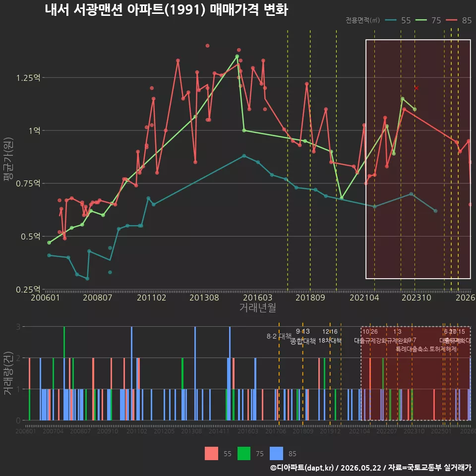Select the 9·13 종합대책 policy label
Screen dimensions: 476x476
pyautogui.click(x=303, y=336)
